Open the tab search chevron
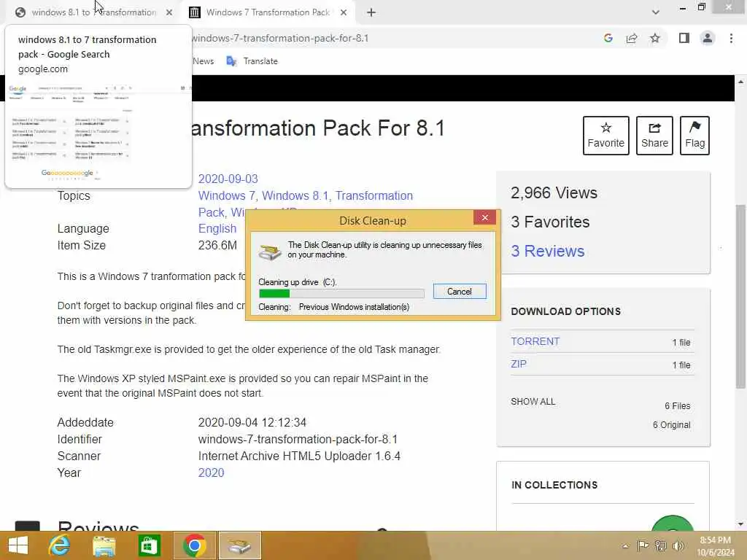This screenshot has height=560, width=747. (656, 12)
